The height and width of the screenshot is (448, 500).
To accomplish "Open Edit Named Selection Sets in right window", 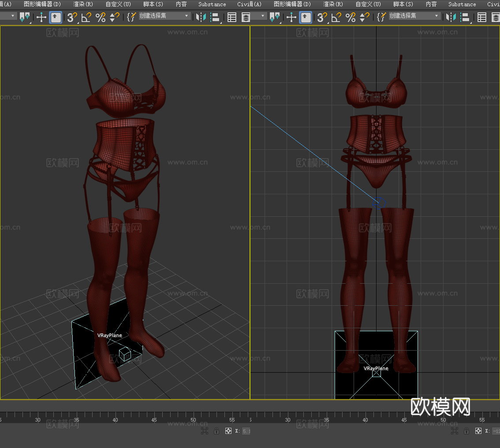I will (381, 17).
